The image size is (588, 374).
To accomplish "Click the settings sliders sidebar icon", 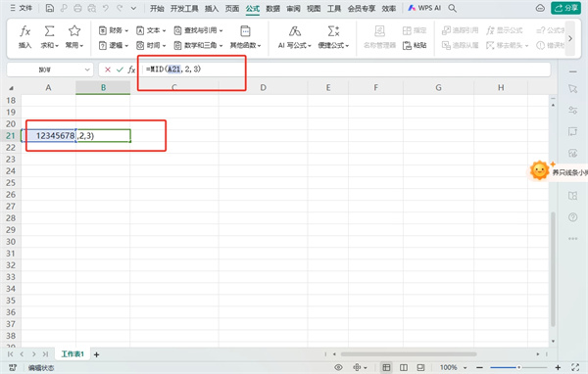I will point(572,111).
